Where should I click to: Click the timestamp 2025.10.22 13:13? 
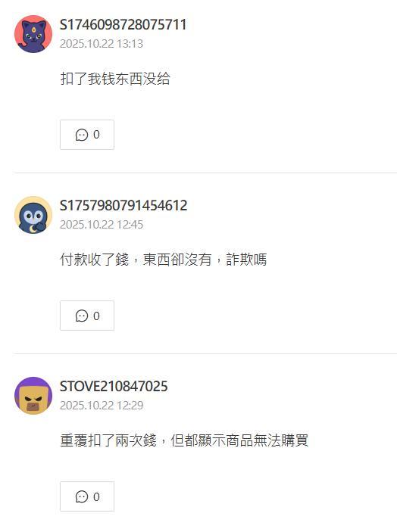point(102,44)
